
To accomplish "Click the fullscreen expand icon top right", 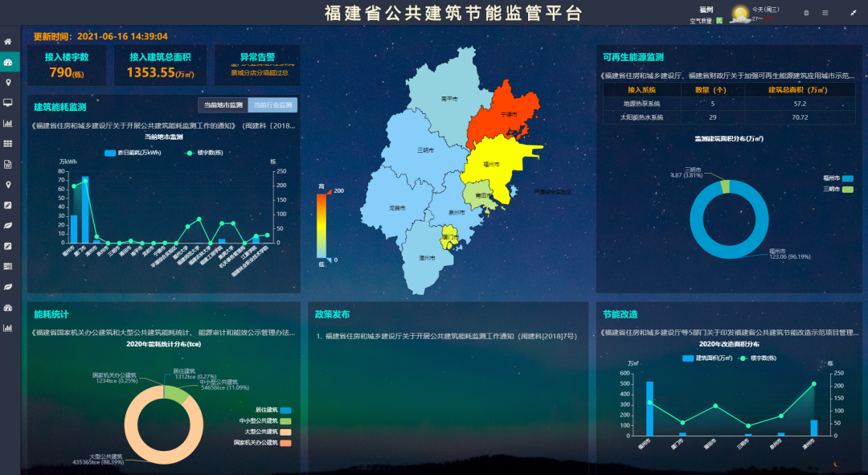I will coord(853,13).
